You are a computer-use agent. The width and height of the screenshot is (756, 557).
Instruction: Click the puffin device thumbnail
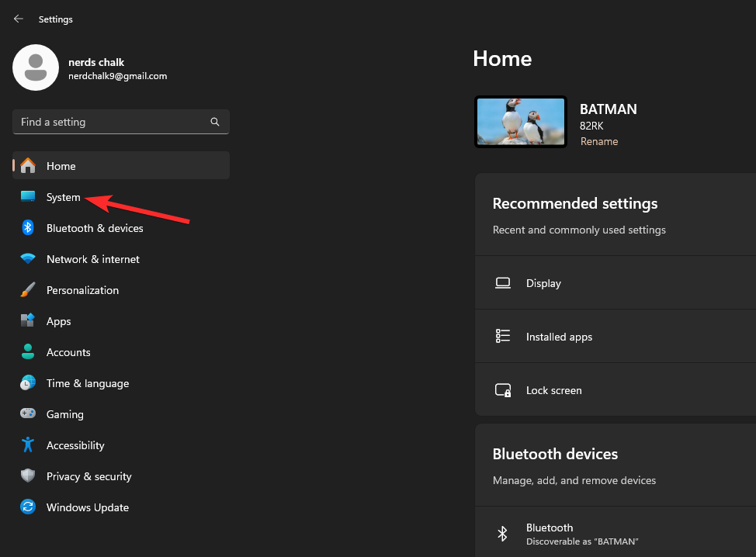pos(520,123)
